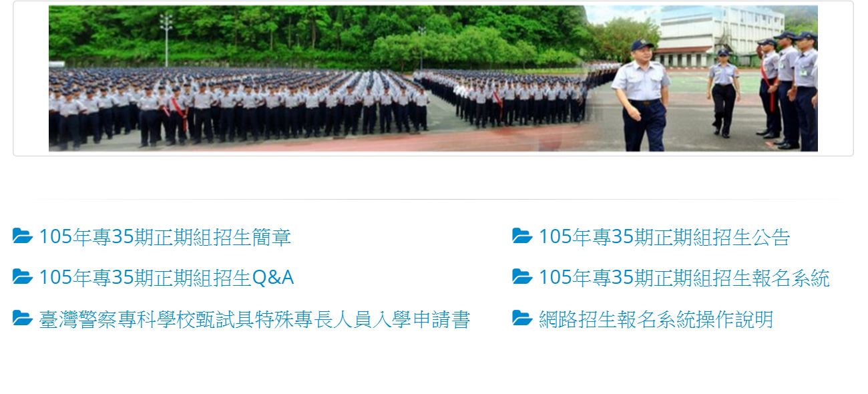868x394 pixels.
Task: Click folder icon beside 特殊專長人員入學申請書
Action: [x=23, y=319]
